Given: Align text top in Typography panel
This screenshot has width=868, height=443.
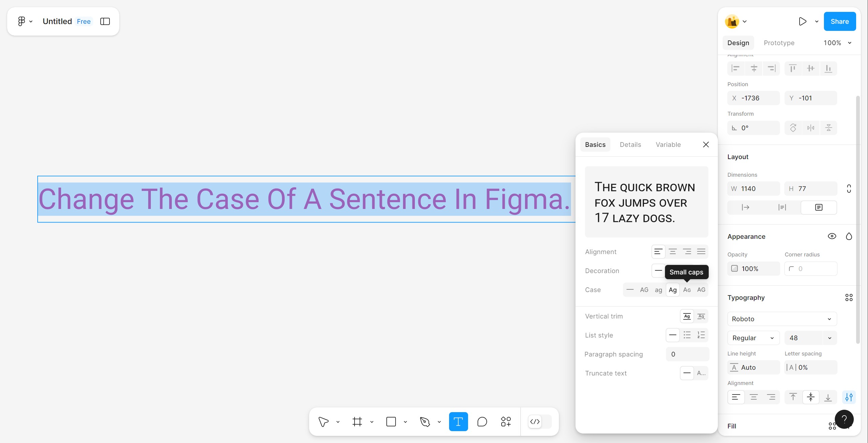Looking at the screenshot, I should click(x=793, y=397).
